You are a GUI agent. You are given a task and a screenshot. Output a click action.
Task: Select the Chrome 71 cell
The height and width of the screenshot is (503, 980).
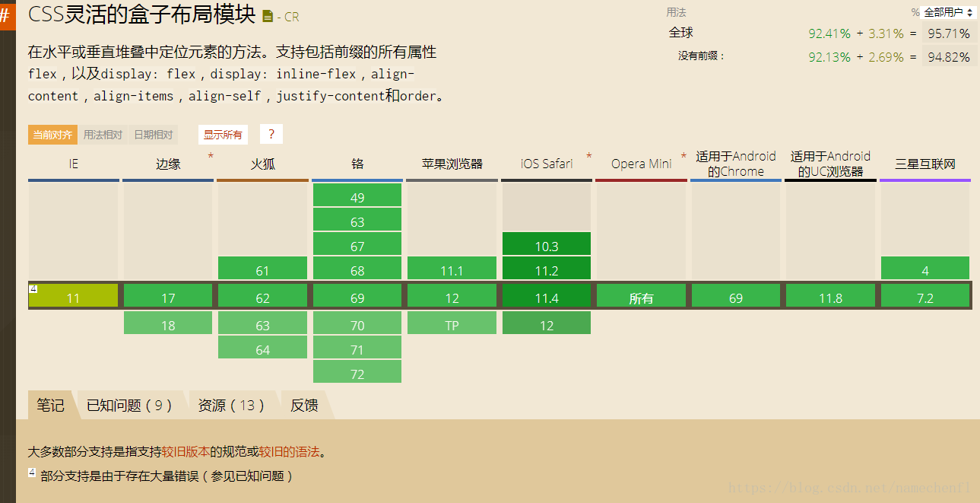pyautogui.click(x=357, y=347)
